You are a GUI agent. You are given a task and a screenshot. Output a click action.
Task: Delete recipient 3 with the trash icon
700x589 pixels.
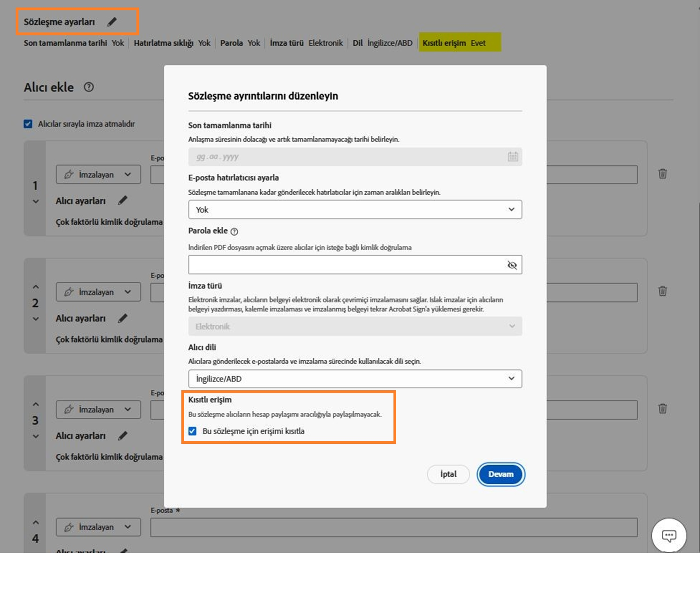pyautogui.click(x=662, y=408)
